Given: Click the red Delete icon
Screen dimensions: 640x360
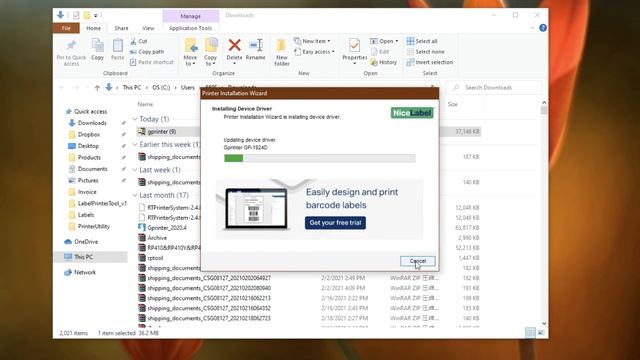Looking at the screenshot, I should 234,45.
